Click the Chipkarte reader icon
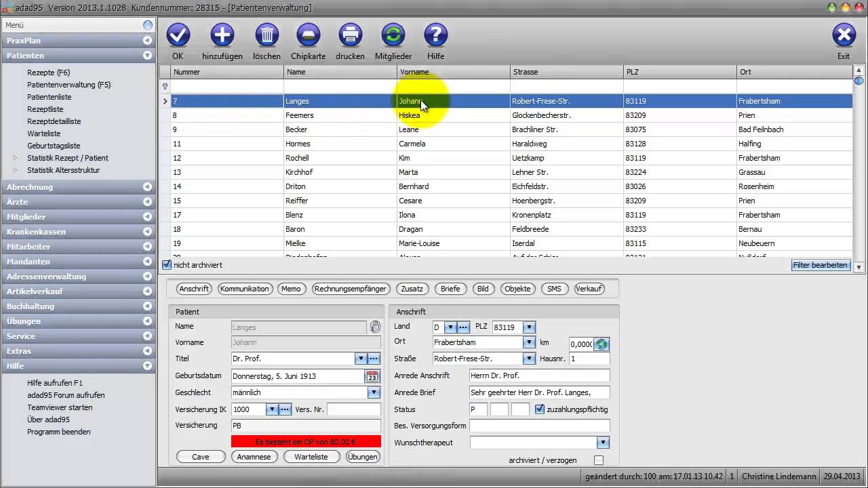This screenshot has width=868, height=488. [x=308, y=35]
